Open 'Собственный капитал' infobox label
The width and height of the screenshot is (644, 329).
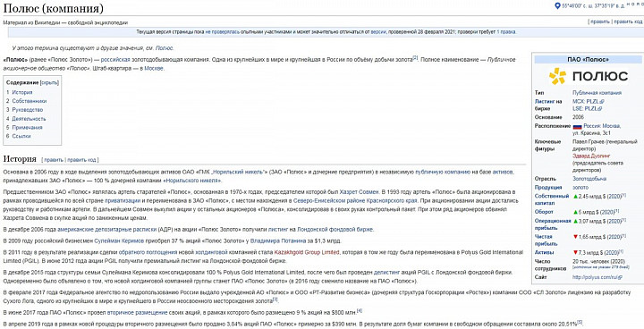coord(552,199)
